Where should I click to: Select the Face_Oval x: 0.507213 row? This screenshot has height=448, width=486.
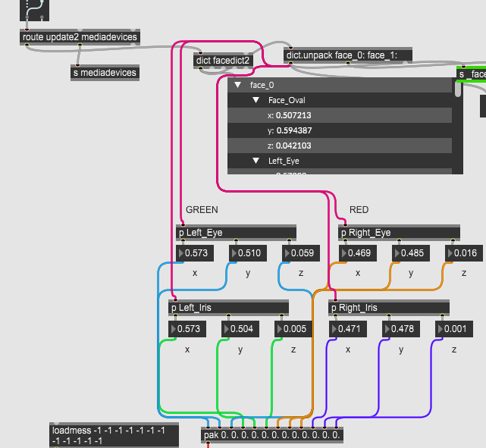pos(340,115)
